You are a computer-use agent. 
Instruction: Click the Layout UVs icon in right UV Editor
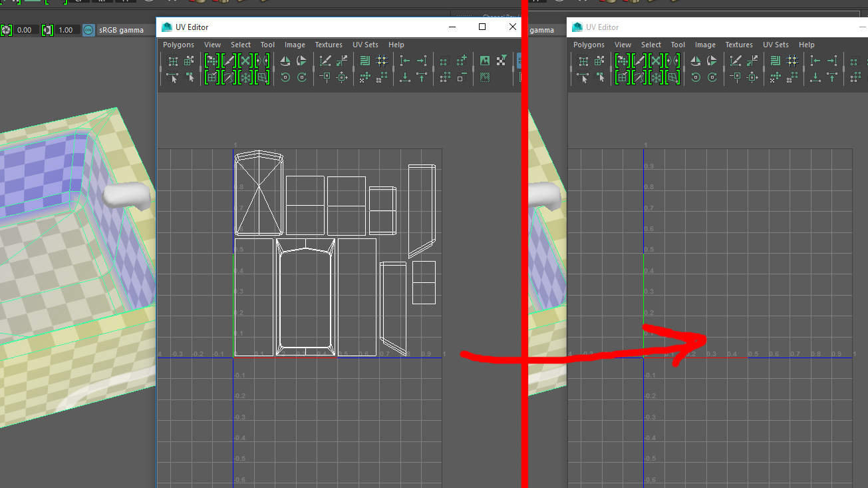pyautogui.click(x=776, y=61)
